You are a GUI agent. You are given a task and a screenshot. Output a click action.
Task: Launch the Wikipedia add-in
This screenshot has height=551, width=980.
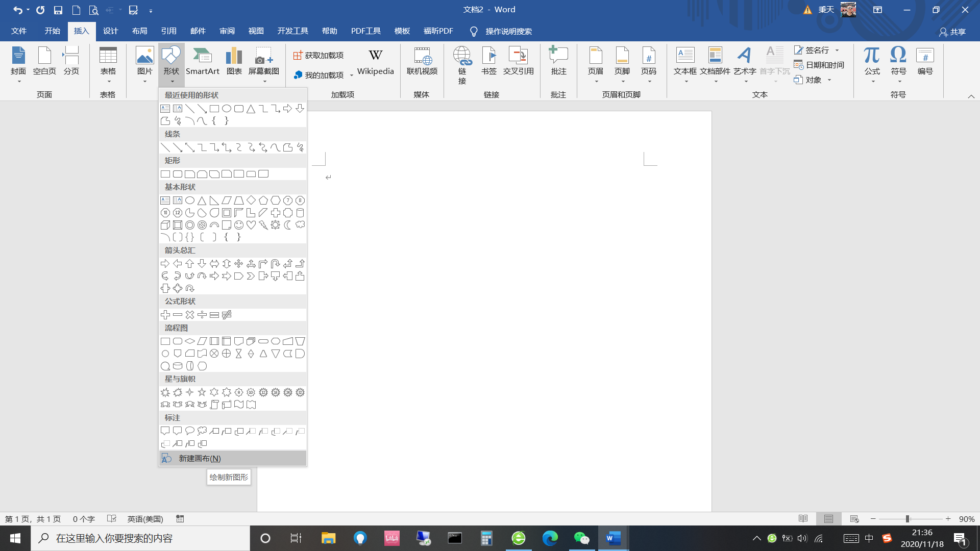pos(376,62)
